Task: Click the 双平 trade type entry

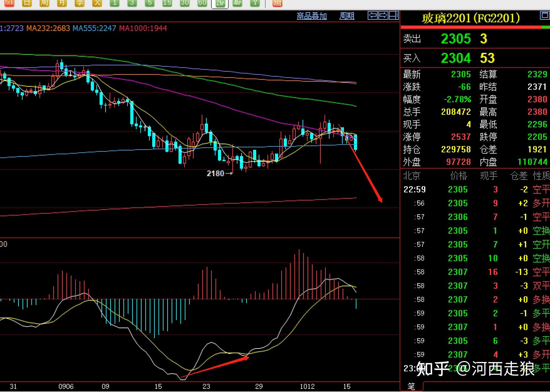Action: point(541,286)
